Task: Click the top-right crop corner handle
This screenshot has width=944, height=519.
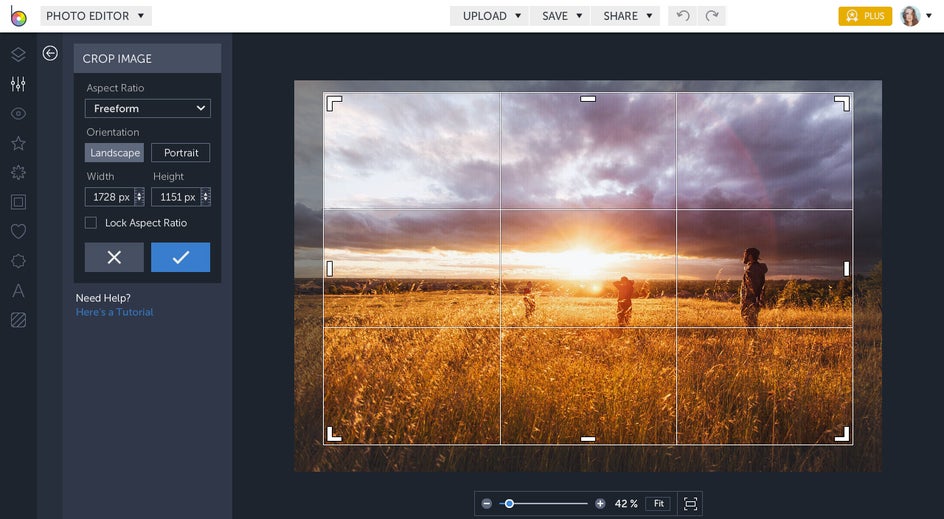Action: [842, 104]
